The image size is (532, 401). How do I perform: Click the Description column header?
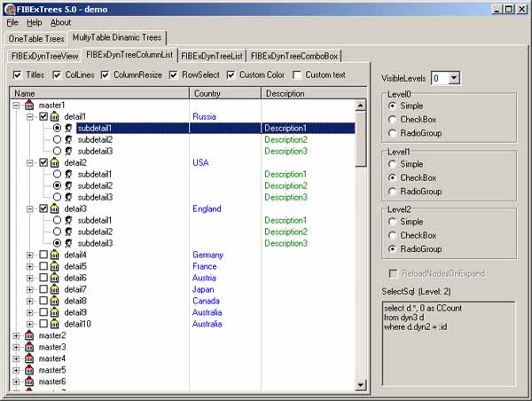(314, 93)
